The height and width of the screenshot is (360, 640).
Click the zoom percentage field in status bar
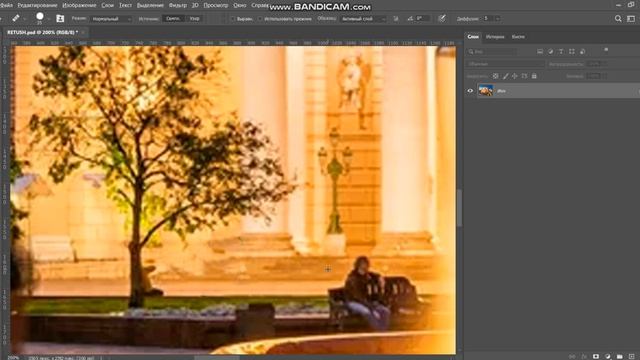(13, 358)
